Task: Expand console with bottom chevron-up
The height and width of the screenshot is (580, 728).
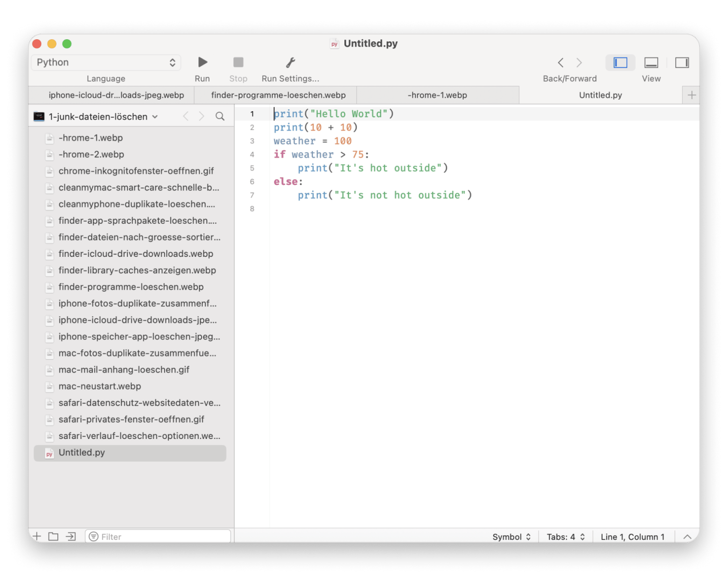Action: click(x=687, y=537)
